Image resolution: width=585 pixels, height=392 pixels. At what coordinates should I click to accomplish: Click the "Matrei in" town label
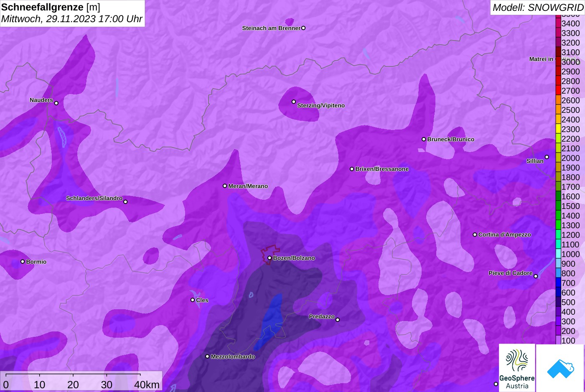541,59
